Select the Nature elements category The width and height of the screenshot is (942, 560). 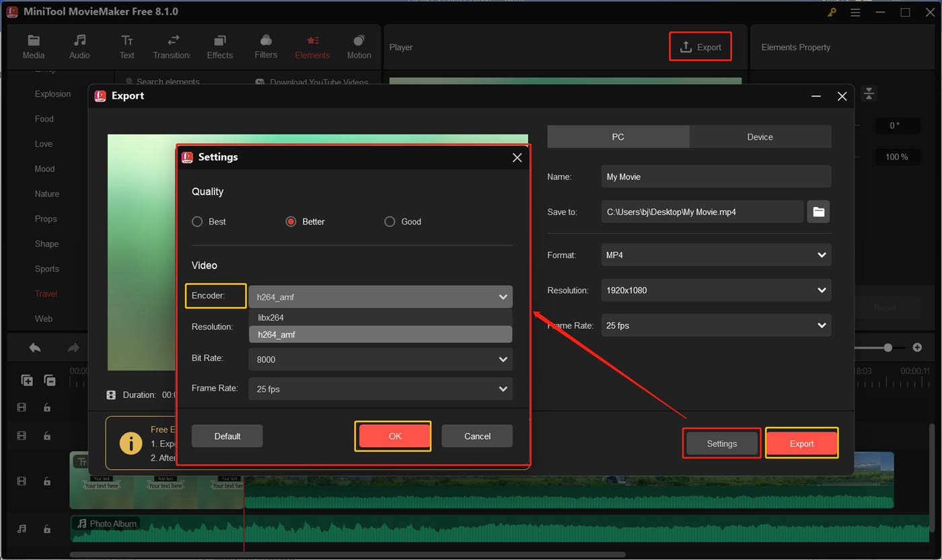[x=47, y=194]
